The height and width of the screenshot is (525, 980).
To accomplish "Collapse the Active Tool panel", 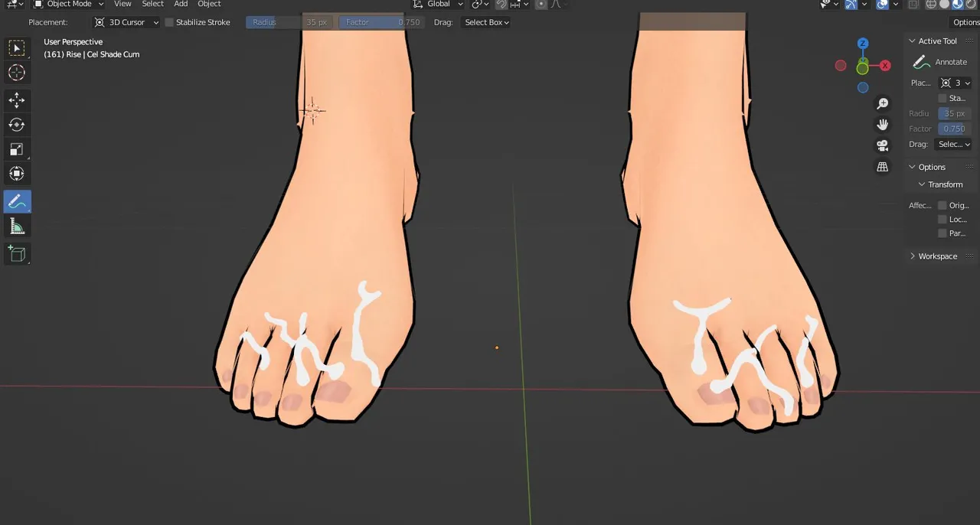I will coord(912,41).
